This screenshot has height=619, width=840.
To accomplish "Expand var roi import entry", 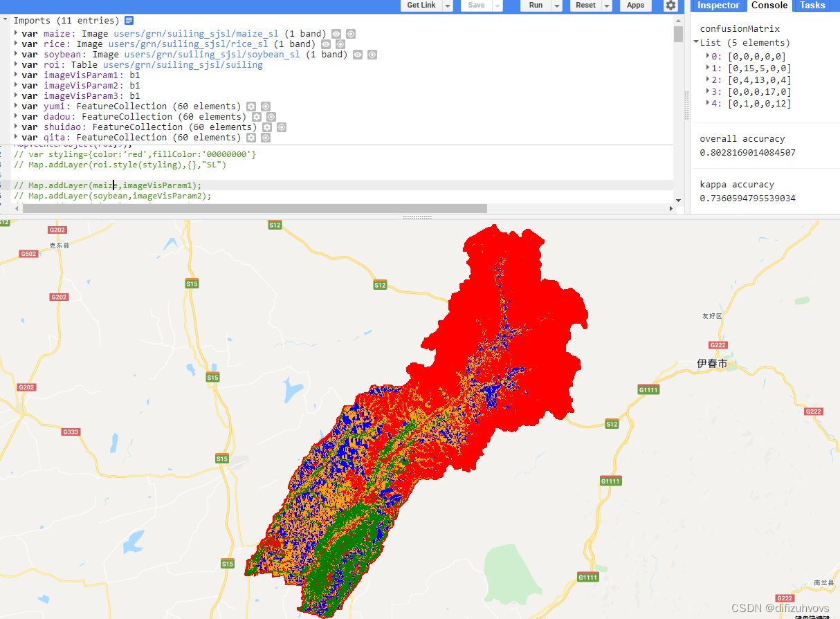I will [x=16, y=64].
